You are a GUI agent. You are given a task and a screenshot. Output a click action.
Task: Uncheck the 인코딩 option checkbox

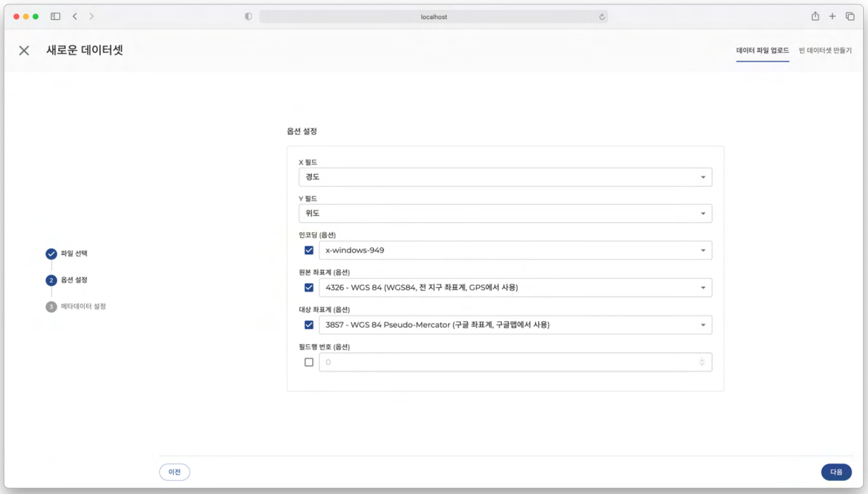coord(309,251)
